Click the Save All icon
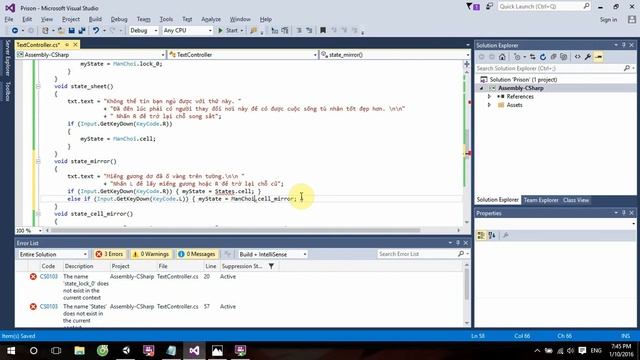640x360 pixels. pyautogui.click(x=82, y=31)
